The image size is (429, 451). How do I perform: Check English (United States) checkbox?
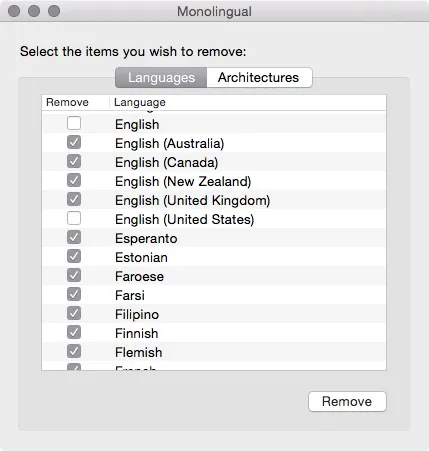(x=74, y=218)
